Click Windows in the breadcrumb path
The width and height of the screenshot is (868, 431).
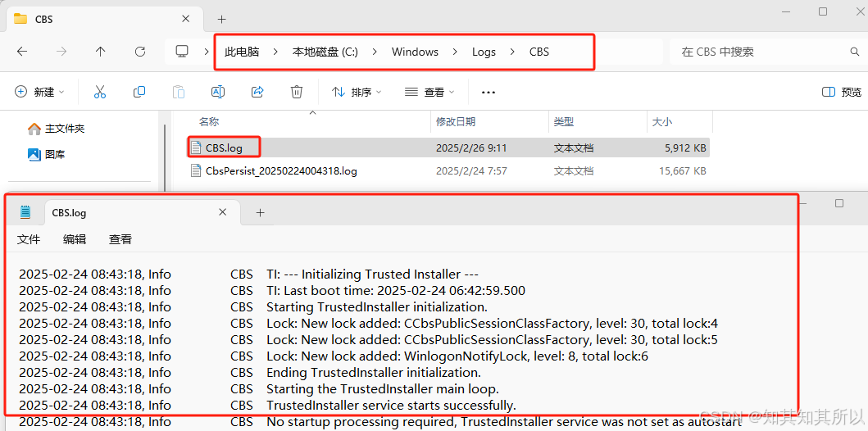click(x=416, y=52)
